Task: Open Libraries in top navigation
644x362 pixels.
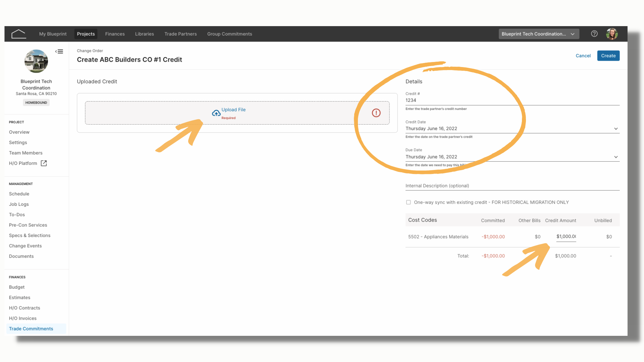Action: pos(144,34)
